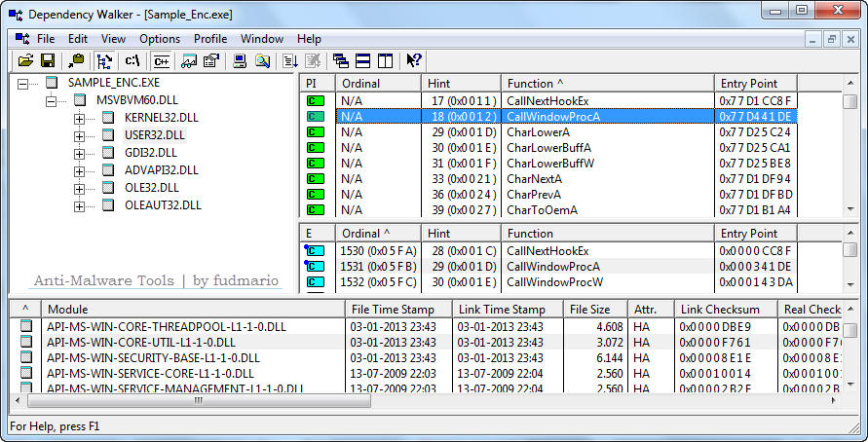
Task: Select ADVAPI32.DLL in module tree
Action: 161,169
